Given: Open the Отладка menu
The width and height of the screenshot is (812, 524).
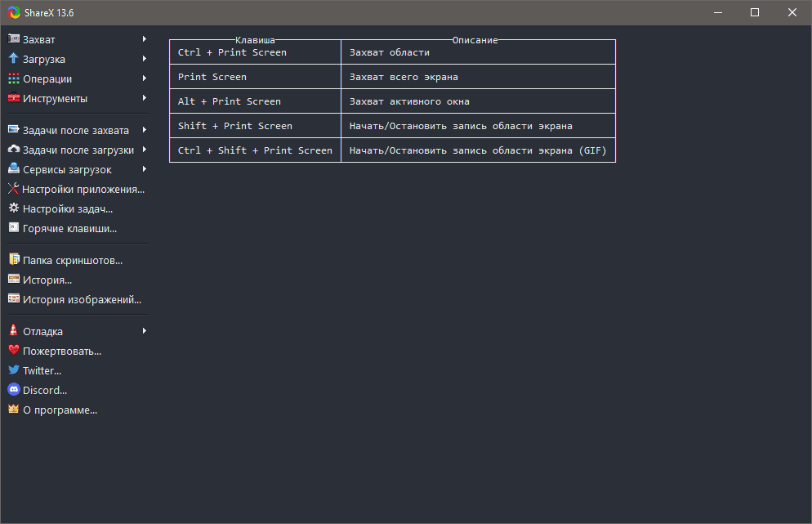Looking at the screenshot, I should click(78, 331).
